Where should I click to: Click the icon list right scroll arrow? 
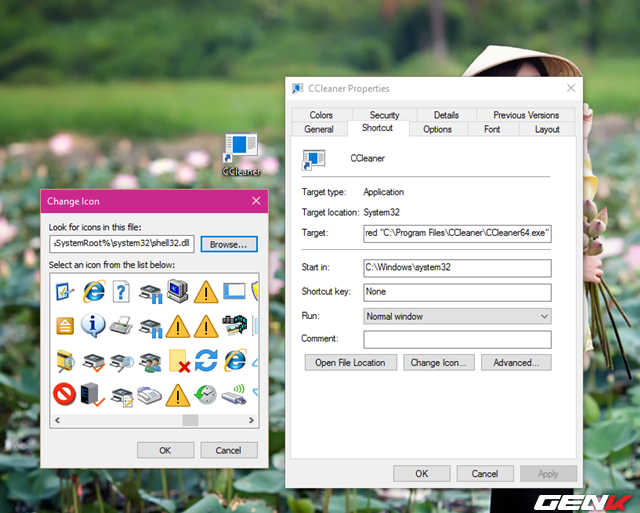[251, 420]
